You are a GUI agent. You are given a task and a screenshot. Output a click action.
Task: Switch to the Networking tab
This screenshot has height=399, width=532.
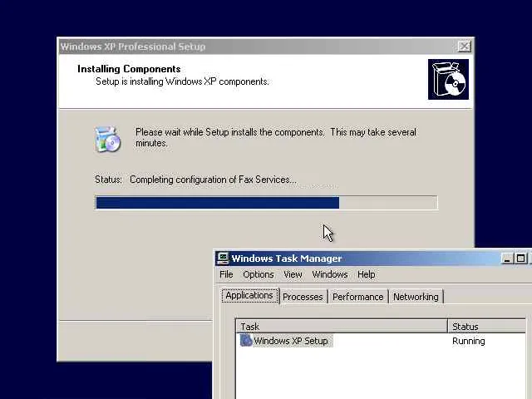point(416,297)
